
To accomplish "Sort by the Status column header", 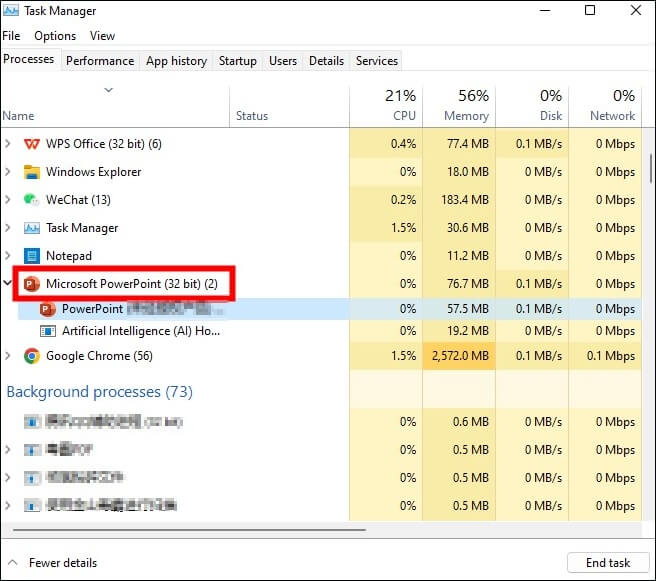I will click(x=252, y=116).
